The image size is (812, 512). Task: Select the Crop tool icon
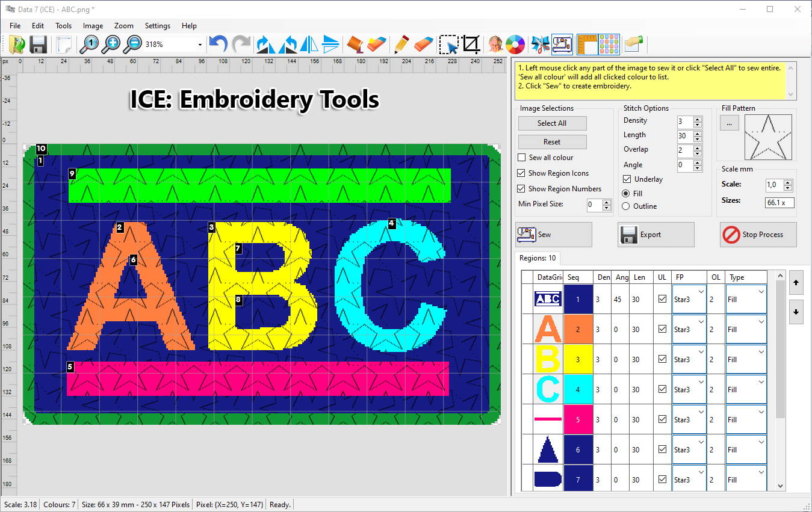point(471,45)
